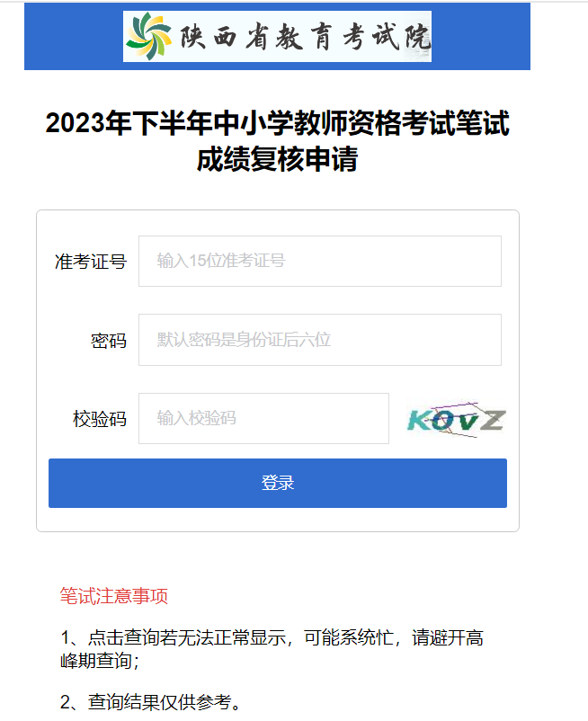The height and width of the screenshot is (721, 588).
Task: Click the 峰期查询 line of note 1
Action: click(99, 661)
